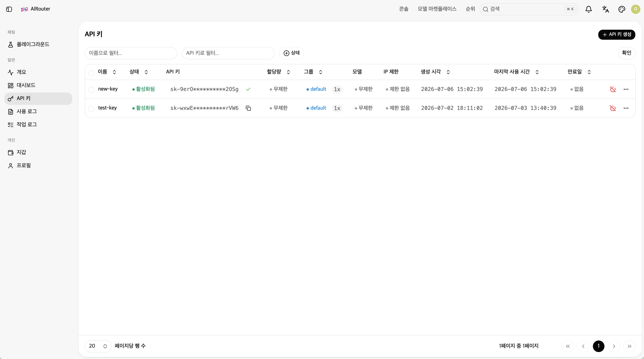Open rows per page dropdown showing 20

[x=98, y=346]
